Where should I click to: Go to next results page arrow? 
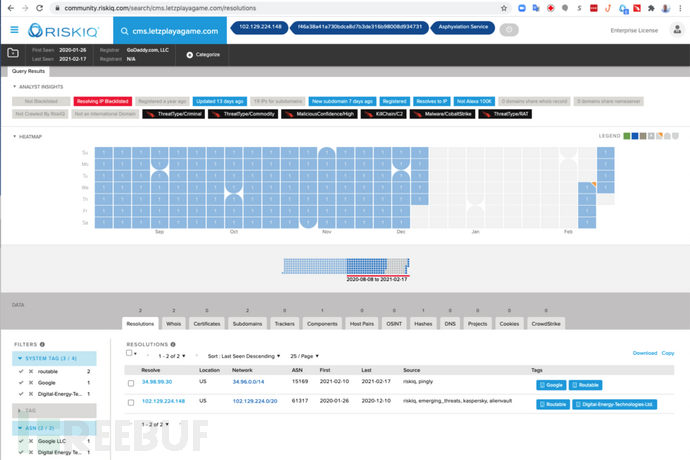click(196, 356)
